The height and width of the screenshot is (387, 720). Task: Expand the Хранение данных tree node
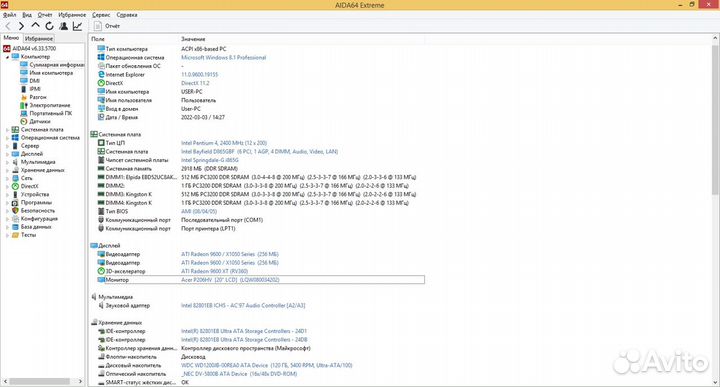click(7, 170)
